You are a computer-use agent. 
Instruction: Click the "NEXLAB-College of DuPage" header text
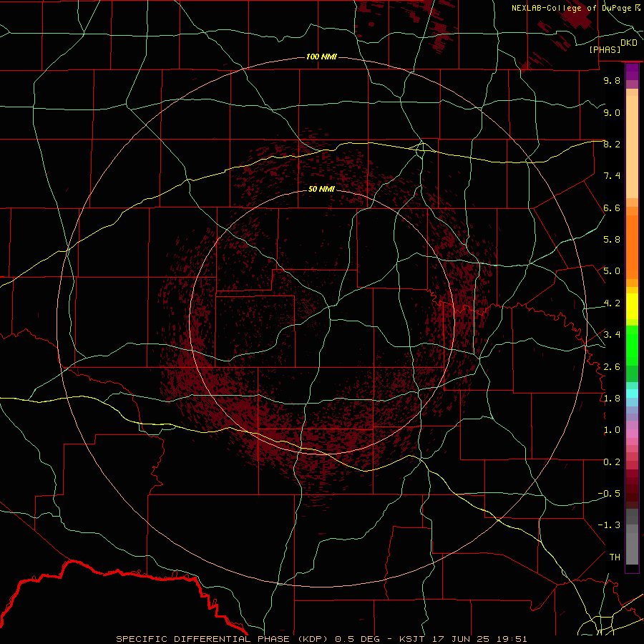pyautogui.click(x=571, y=8)
